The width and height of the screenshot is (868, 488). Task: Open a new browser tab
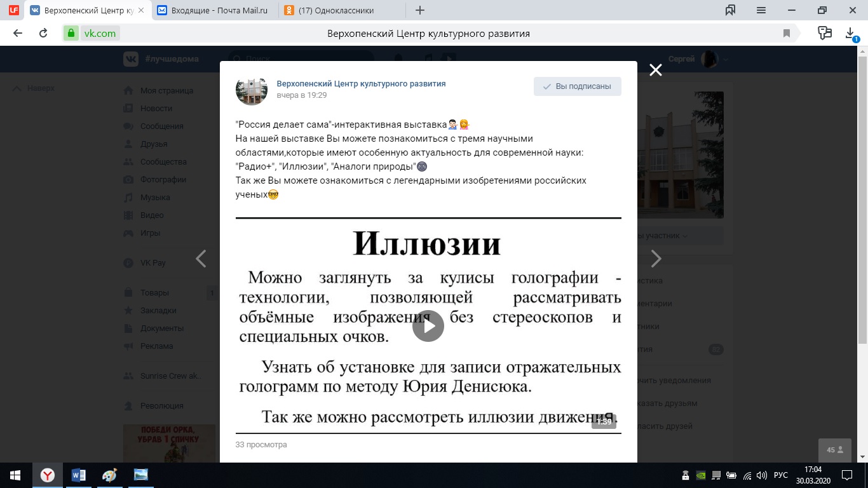pos(420,10)
